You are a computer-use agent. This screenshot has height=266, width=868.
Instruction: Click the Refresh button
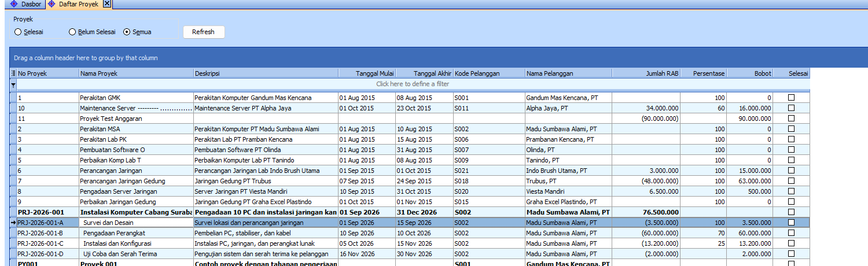pos(204,32)
